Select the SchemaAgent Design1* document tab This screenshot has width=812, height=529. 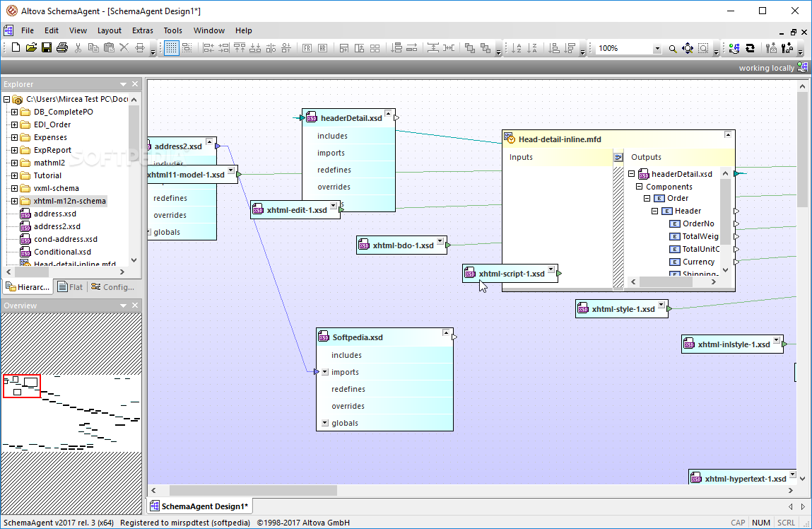pos(199,506)
